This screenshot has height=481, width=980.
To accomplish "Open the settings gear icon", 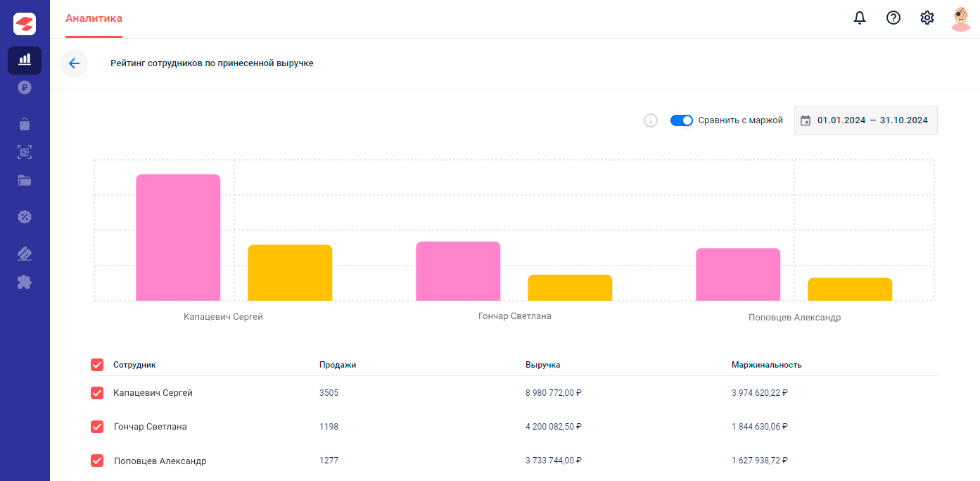I will (x=927, y=18).
